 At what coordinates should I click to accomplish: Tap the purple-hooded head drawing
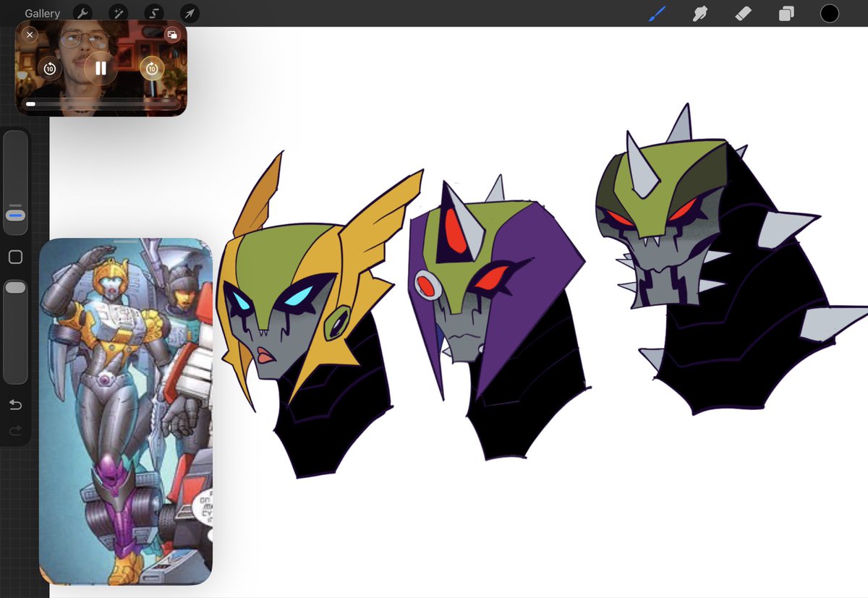tap(499, 318)
